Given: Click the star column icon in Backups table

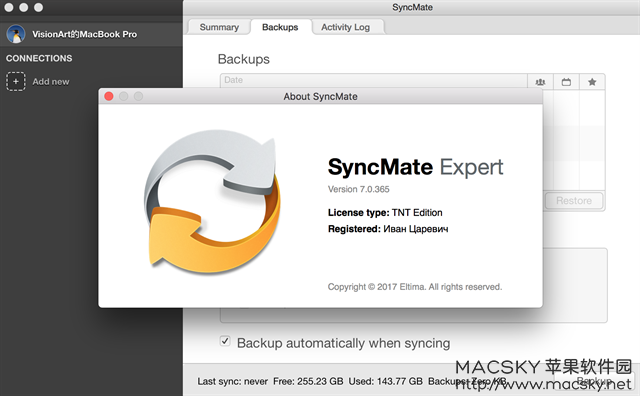Looking at the screenshot, I should pos(592,82).
